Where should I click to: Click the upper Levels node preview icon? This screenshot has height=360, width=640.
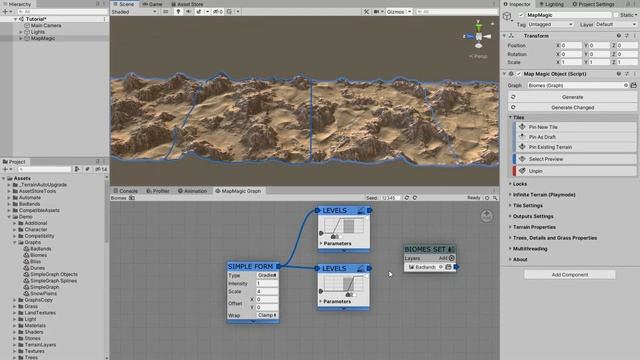point(361,211)
